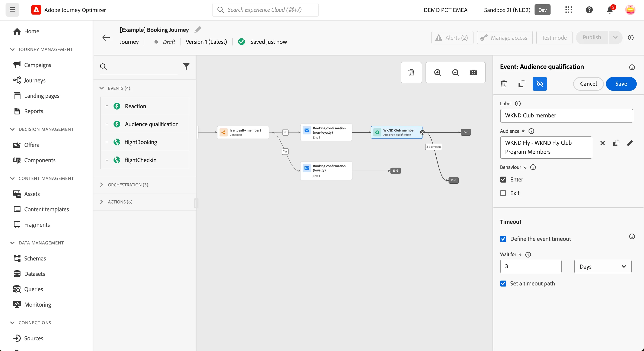The width and height of the screenshot is (644, 351).
Task: Toggle Define the event timeout checkbox
Action: 503,239
